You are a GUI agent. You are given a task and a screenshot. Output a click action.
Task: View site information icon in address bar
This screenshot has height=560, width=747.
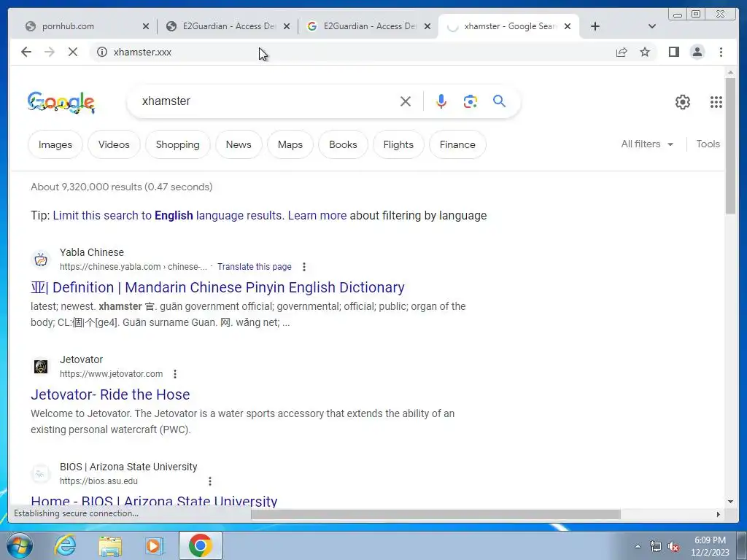(102, 52)
